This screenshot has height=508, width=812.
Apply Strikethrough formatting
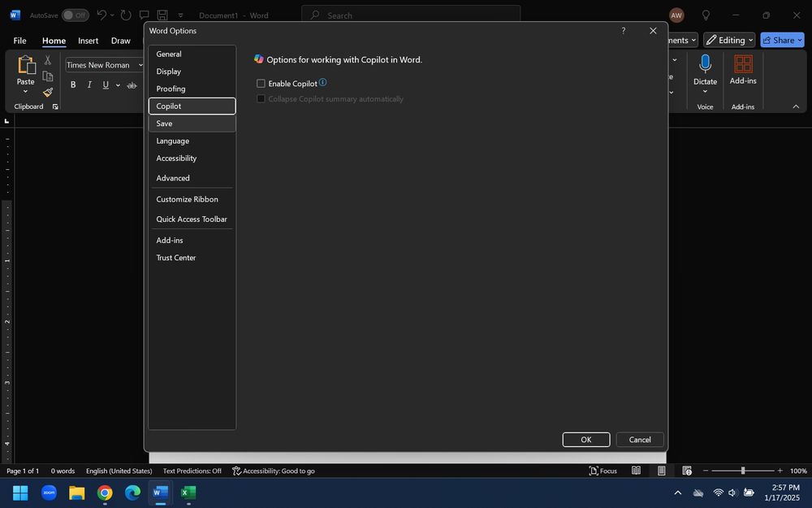click(132, 84)
